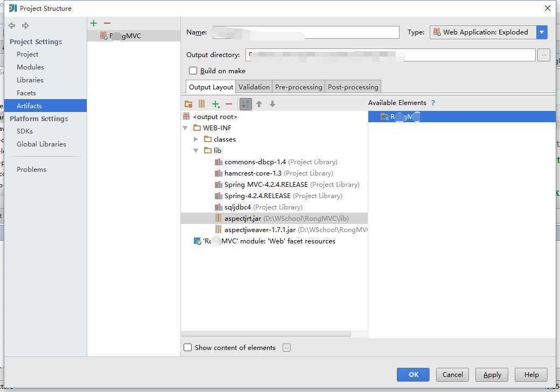
Task: Remove selected layout element with minus icon
Action: click(229, 104)
